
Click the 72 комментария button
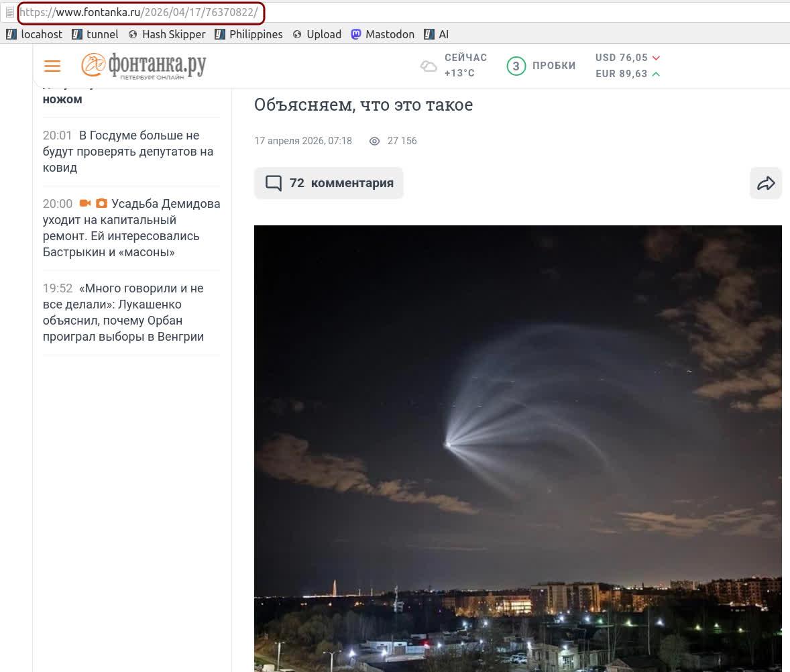329,183
